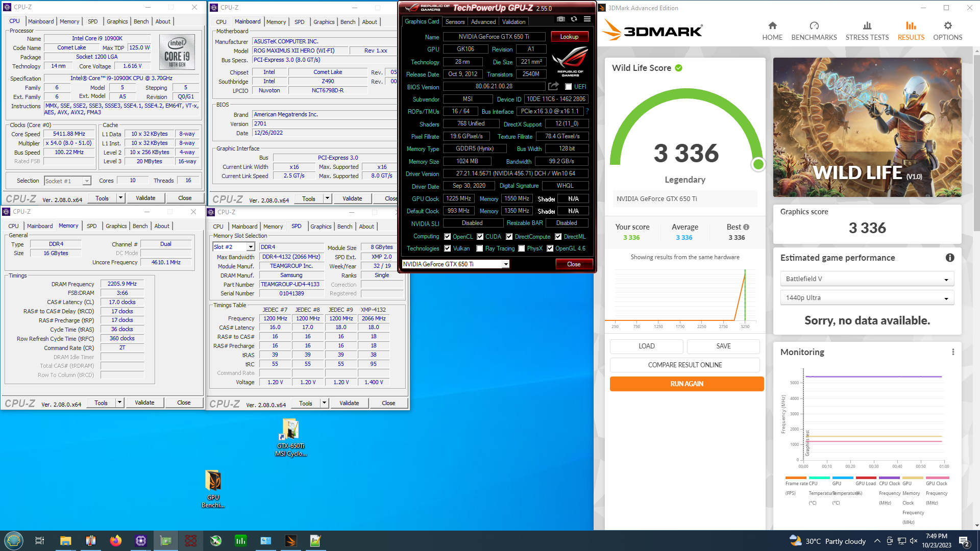Click the SAVE button in 3DMark
The height and width of the screenshot is (551, 980).
[x=723, y=346]
